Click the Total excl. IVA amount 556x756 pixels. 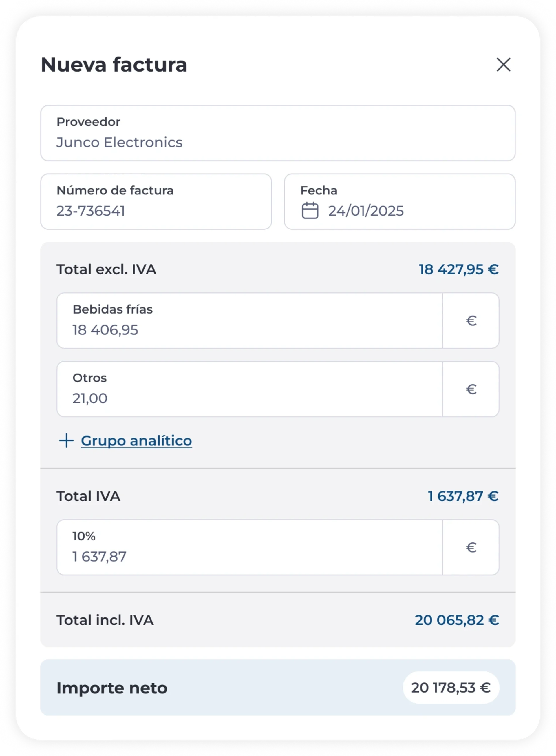pyautogui.click(x=458, y=269)
